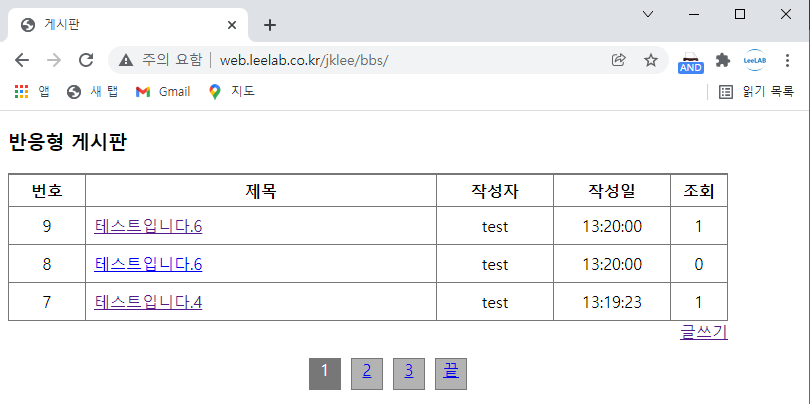Bookmark this page with star icon
The width and height of the screenshot is (810, 404).
click(651, 60)
